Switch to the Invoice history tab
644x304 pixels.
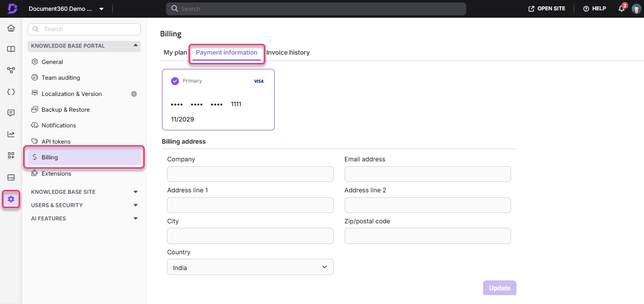[288, 53]
